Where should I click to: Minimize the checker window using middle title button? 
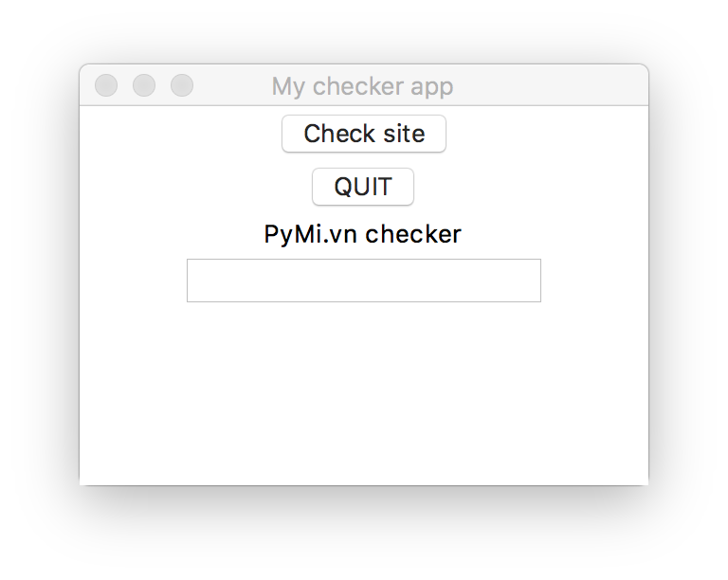pyautogui.click(x=144, y=85)
